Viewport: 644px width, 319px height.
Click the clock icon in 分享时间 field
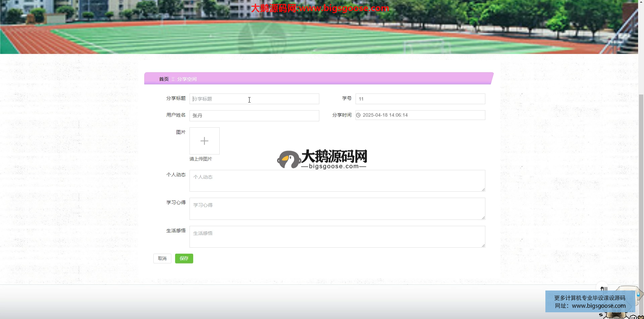(358, 115)
